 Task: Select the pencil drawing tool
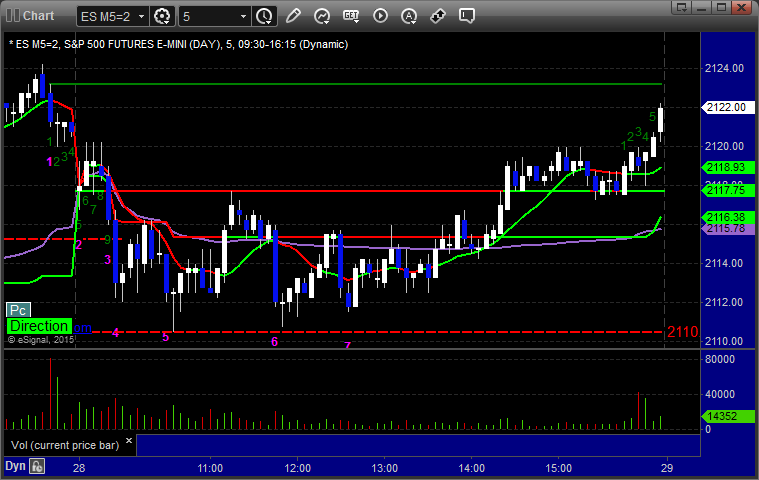pos(293,16)
